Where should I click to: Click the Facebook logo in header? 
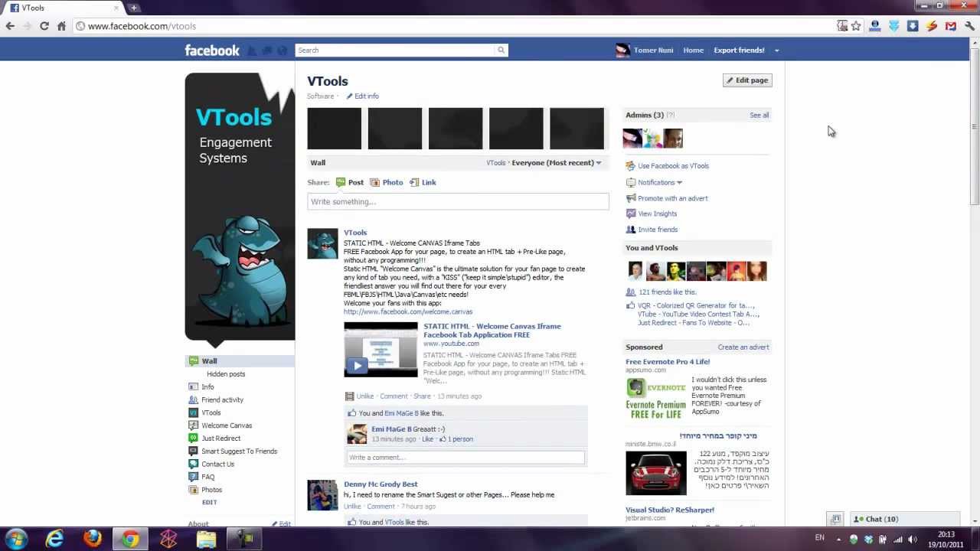coord(212,51)
